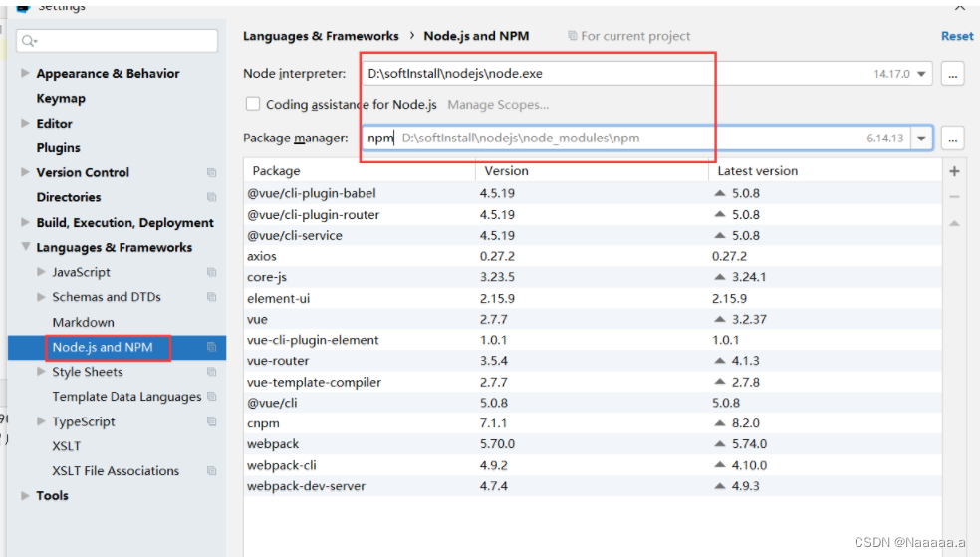The height and width of the screenshot is (557, 980).
Task: Click the Package manager npm field
Action: pyautogui.click(x=647, y=139)
